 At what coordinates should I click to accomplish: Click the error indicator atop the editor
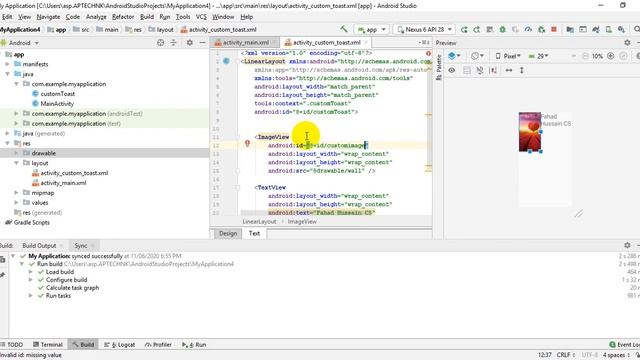428,53
